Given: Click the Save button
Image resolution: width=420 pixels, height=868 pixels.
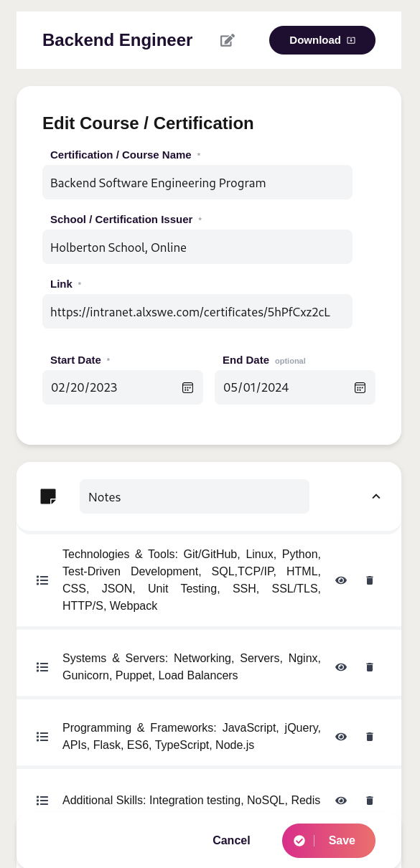Looking at the screenshot, I should pyautogui.click(x=329, y=841).
